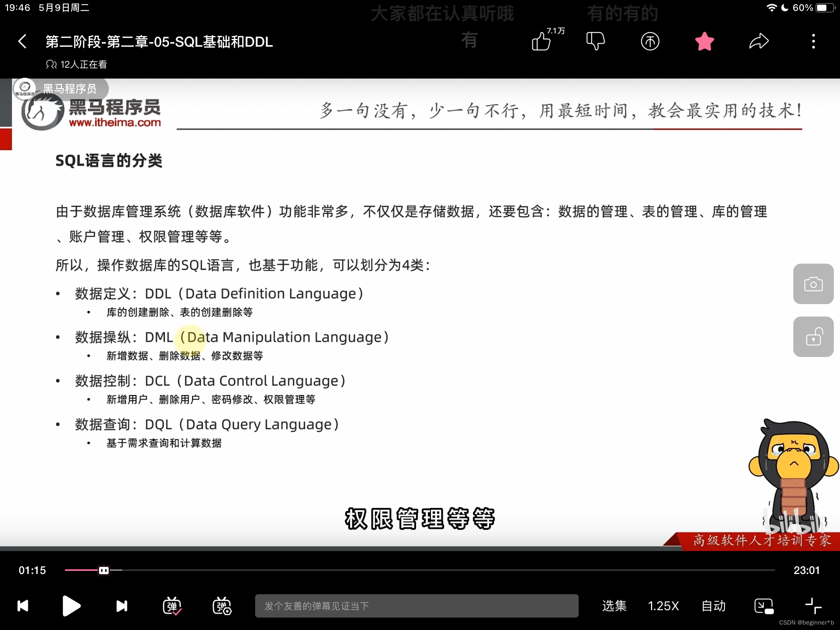Tap the DCL (Data Control Language) line
Screen dimensions: 840x630
[x=210, y=381]
